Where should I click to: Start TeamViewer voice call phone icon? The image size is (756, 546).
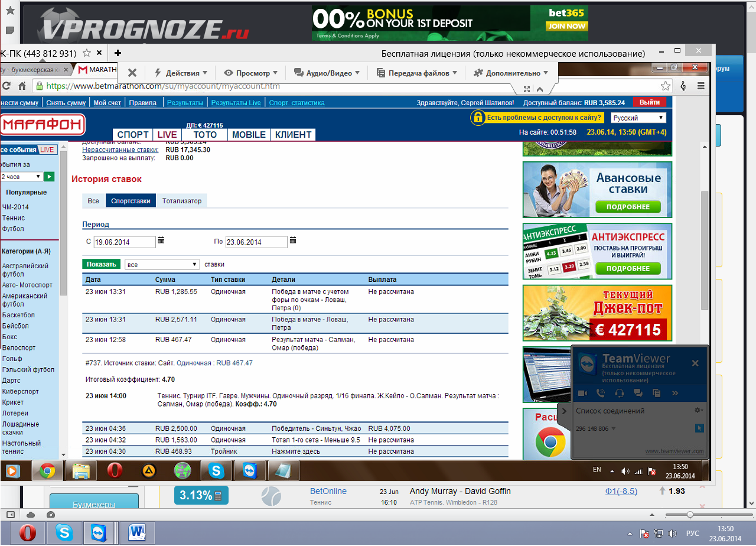pyautogui.click(x=601, y=393)
